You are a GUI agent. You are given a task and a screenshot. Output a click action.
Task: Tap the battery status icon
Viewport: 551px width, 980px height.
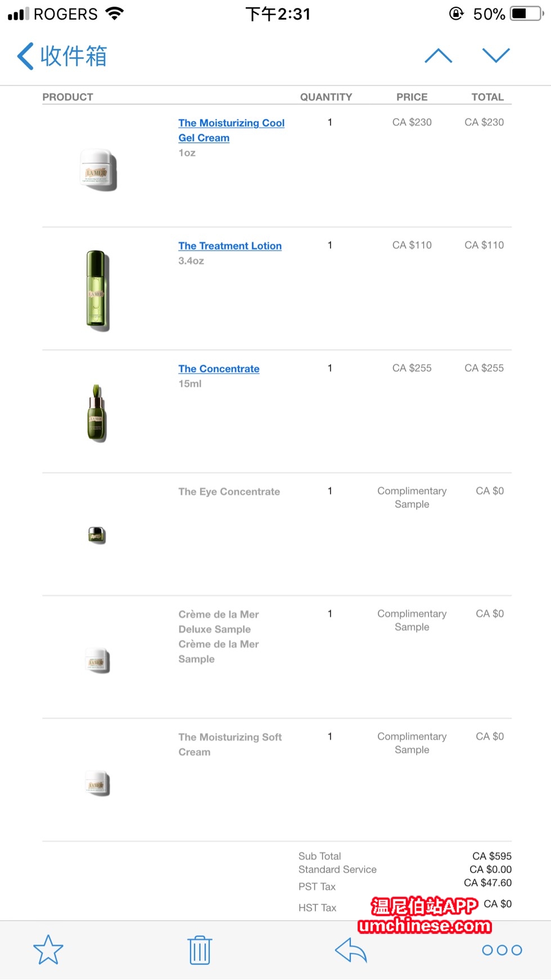point(526,14)
